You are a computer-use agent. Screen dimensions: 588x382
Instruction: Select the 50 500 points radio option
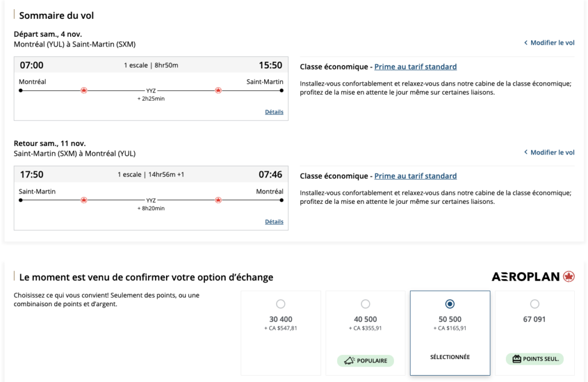[x=450, y=304]
